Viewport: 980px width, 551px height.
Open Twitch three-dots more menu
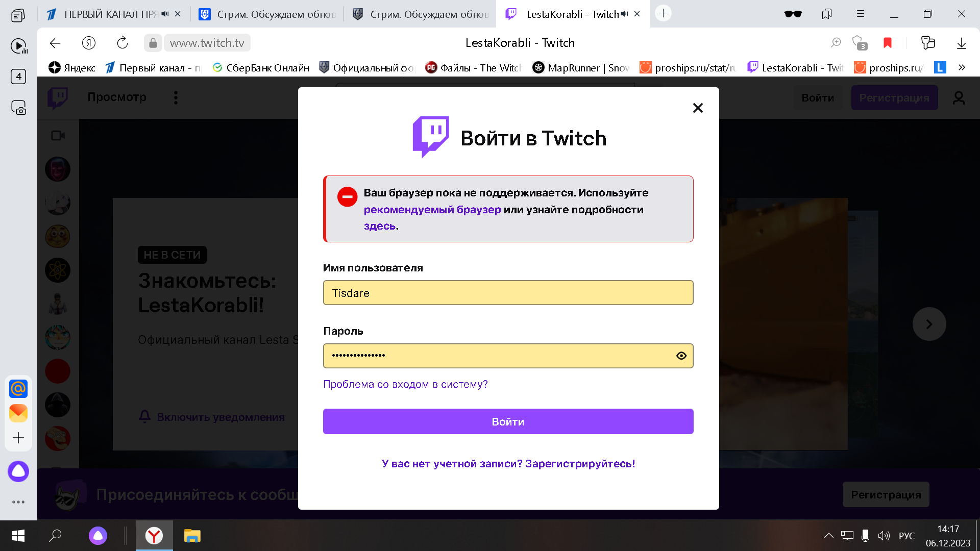(x=176, y=97)
